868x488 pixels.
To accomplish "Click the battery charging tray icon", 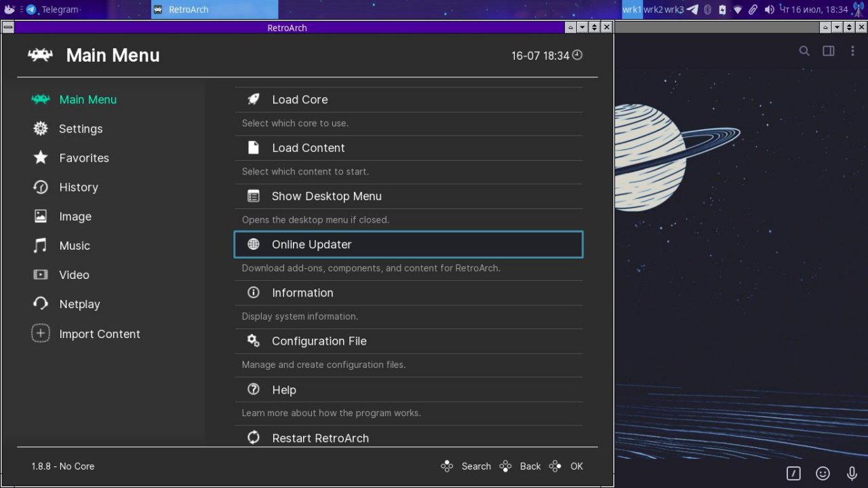I will [722, 10].
